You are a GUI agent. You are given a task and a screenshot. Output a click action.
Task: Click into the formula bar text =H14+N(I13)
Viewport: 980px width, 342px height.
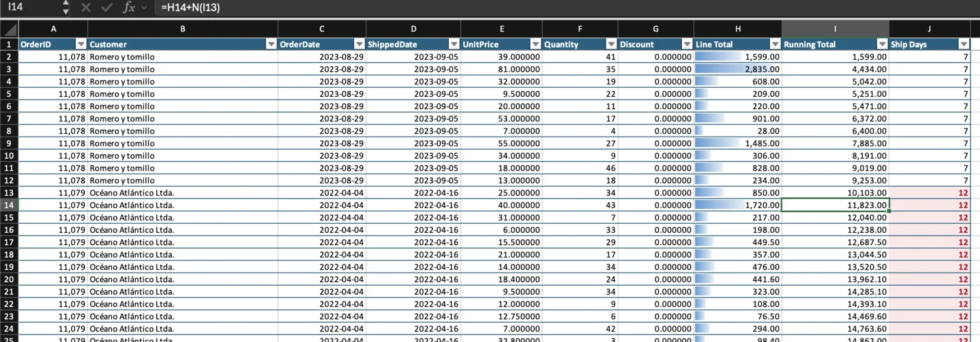(x=191, y=8)
